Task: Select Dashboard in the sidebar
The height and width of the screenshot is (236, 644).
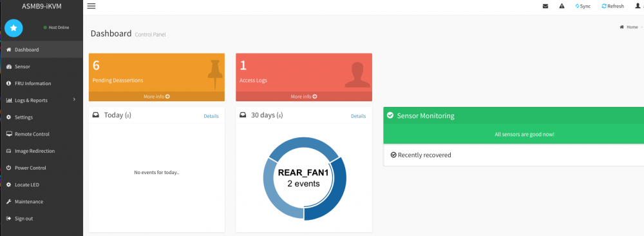Action: coord(41,50)
